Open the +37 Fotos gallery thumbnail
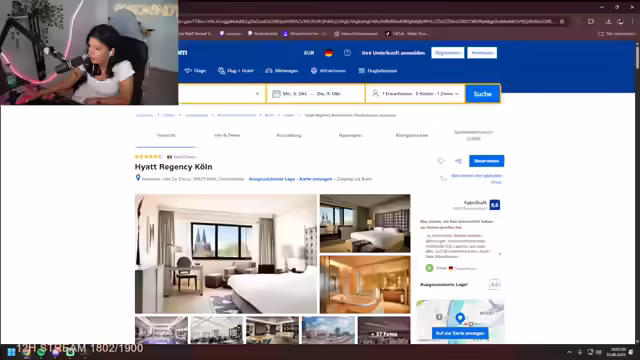The width and height of the screenshot is (640, 360). 384,330
